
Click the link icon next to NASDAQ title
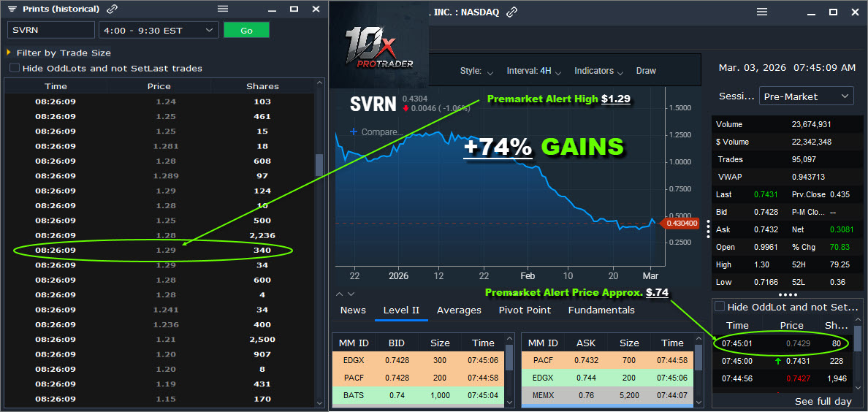click(x=512, y=12)
